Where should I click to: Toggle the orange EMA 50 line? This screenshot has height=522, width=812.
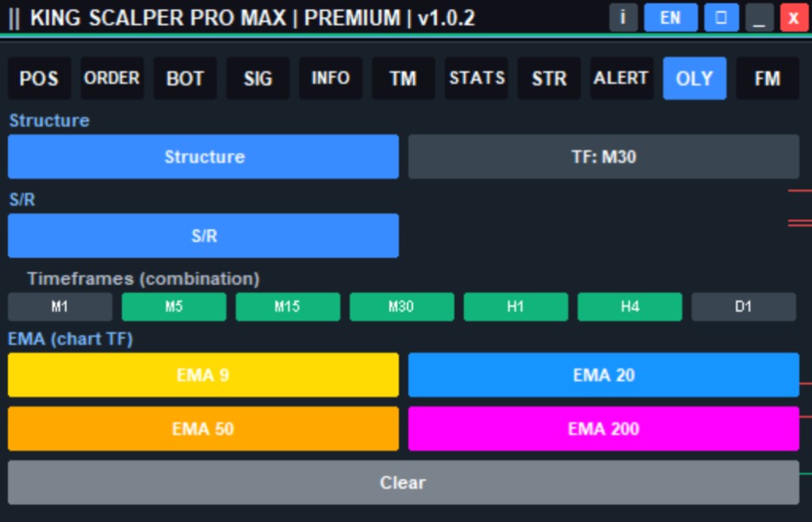204,428
